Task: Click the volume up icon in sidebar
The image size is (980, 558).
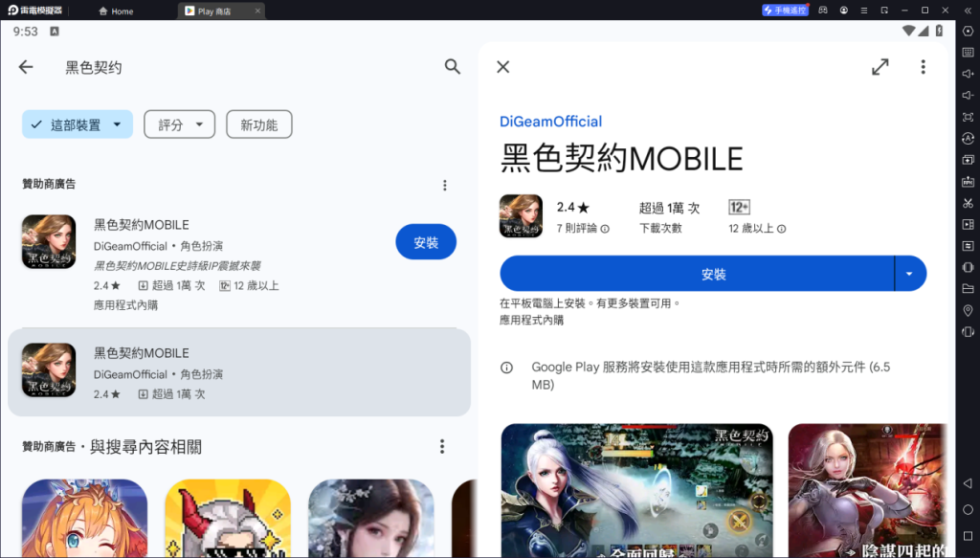Action: [969, 74]
